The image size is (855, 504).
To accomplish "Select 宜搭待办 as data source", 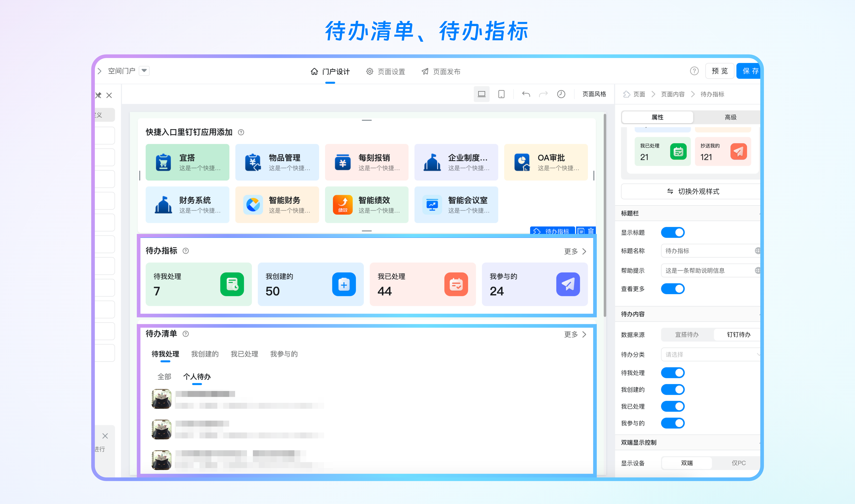I will pyautogui.click(x=687, y=335).
